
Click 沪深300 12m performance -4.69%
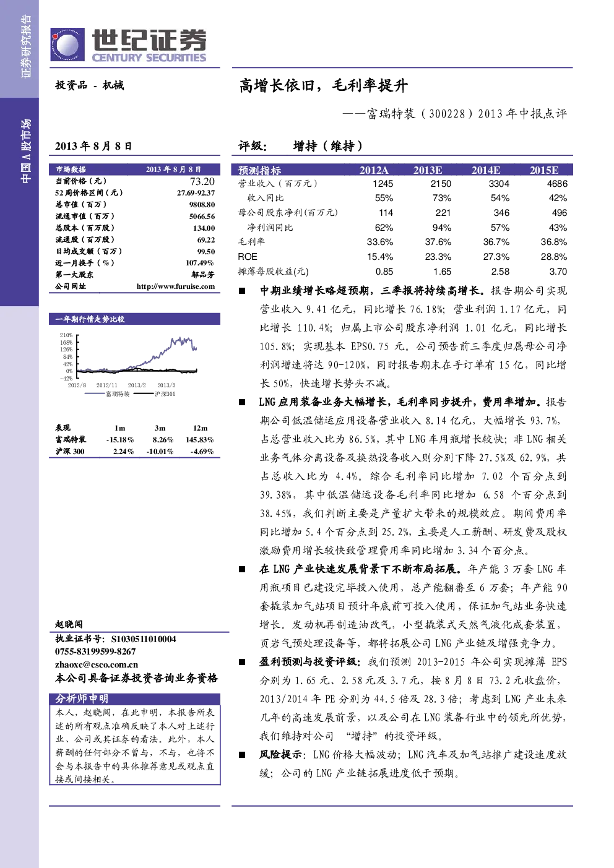pos(202,452)
